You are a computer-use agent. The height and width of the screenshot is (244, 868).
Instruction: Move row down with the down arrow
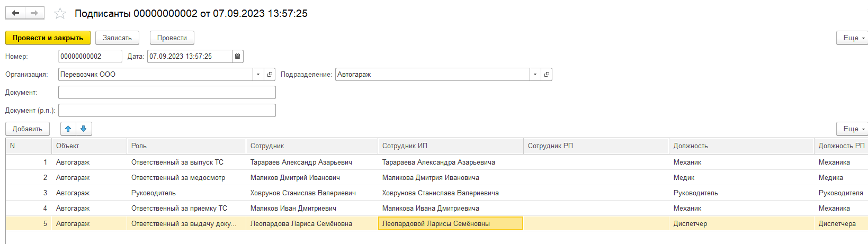[x=84, y=129]
